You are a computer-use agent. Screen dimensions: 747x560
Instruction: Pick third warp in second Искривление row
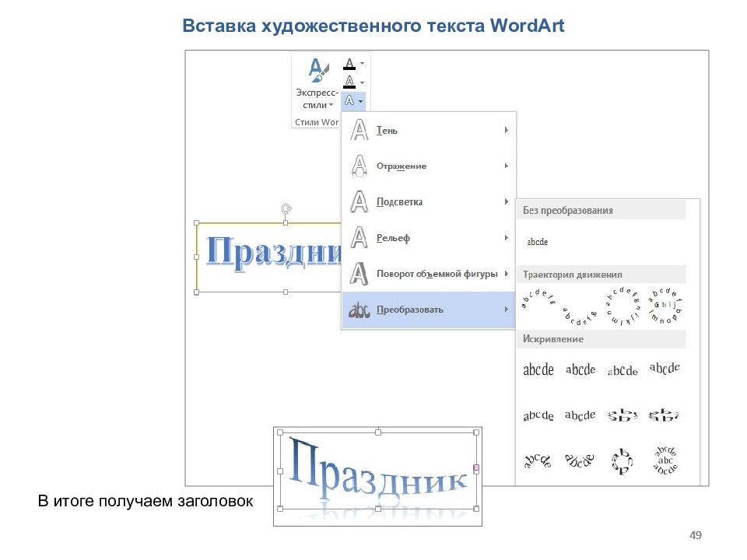click(x=622, y=415)
